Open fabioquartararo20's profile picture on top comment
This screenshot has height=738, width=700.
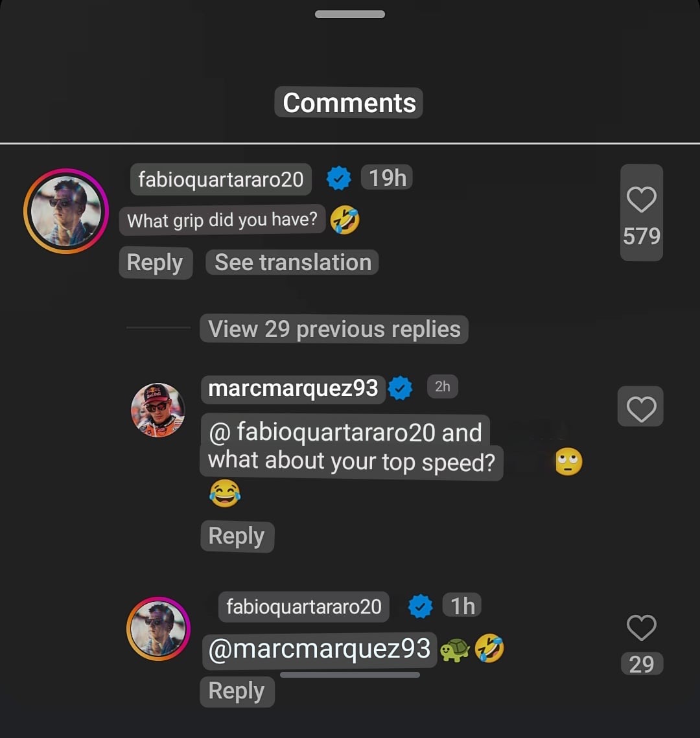point(65,211)
